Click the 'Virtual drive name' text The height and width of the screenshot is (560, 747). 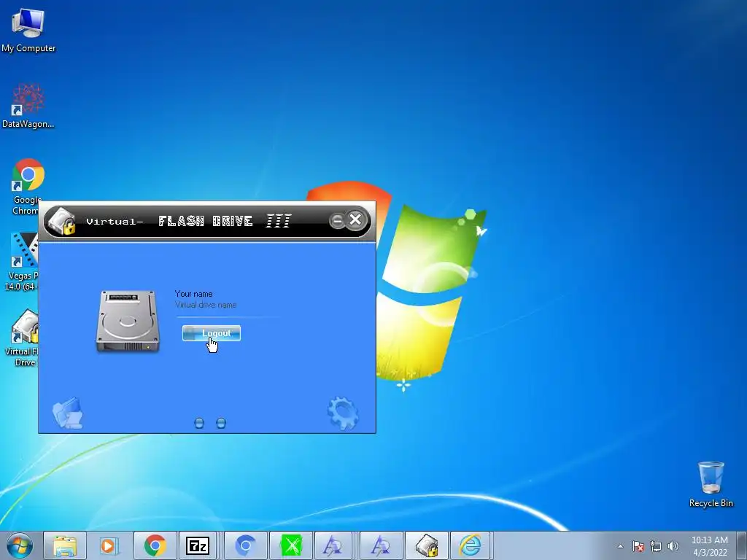[205, 305]
